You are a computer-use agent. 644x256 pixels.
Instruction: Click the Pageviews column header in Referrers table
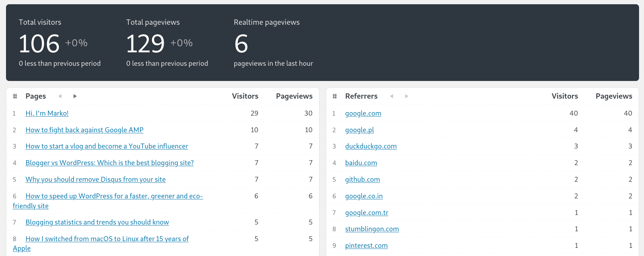(614, 96)
